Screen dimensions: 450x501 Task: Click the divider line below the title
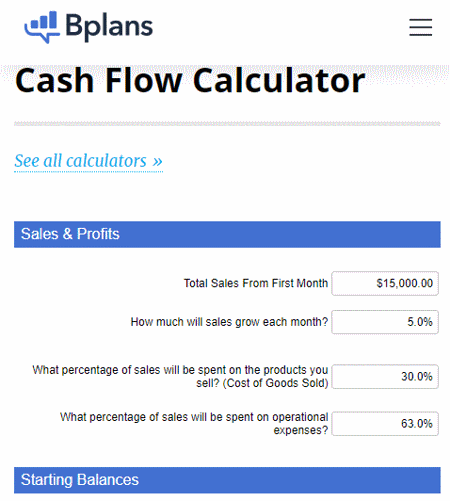(227, 124)
